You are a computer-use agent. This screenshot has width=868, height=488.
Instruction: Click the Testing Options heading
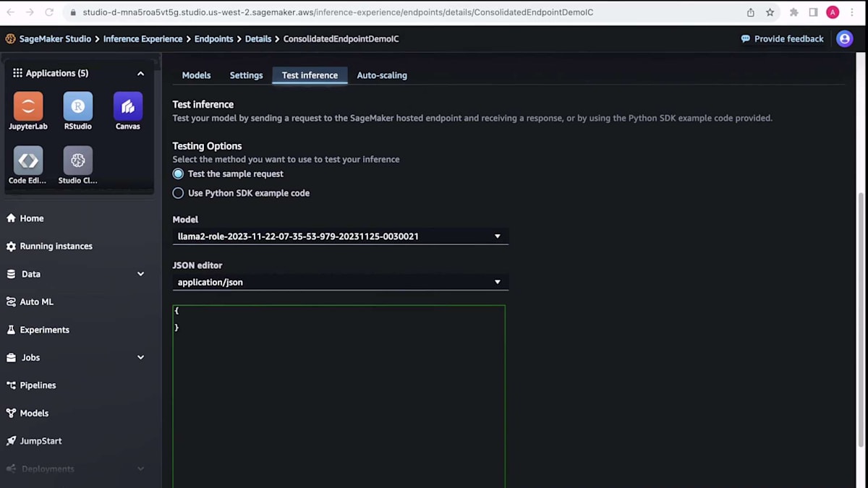pyautogui.click(x=207, y=146)
